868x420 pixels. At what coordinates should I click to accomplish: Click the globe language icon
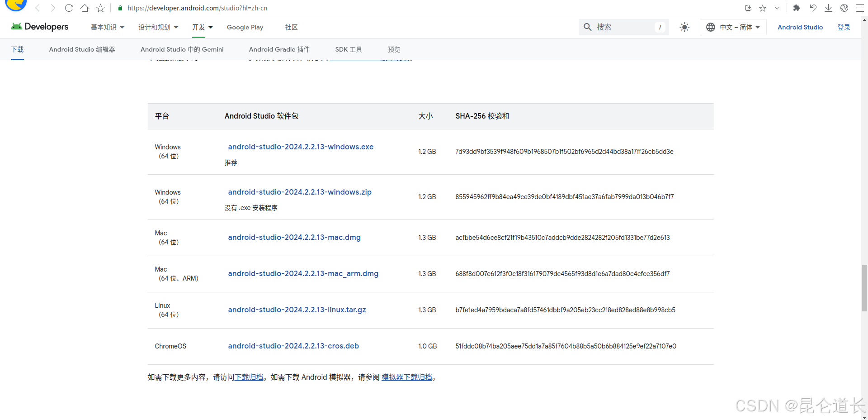click(711, 27)
